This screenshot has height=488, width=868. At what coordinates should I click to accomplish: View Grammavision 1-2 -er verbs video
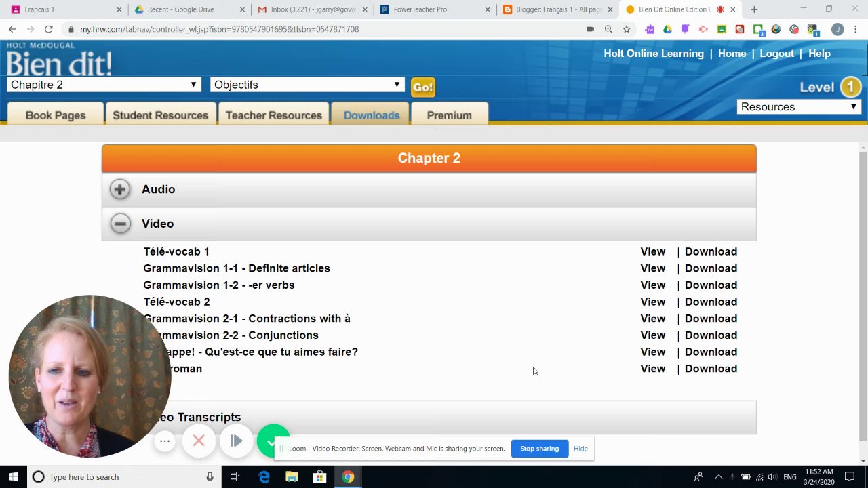[x=653, y=285]
